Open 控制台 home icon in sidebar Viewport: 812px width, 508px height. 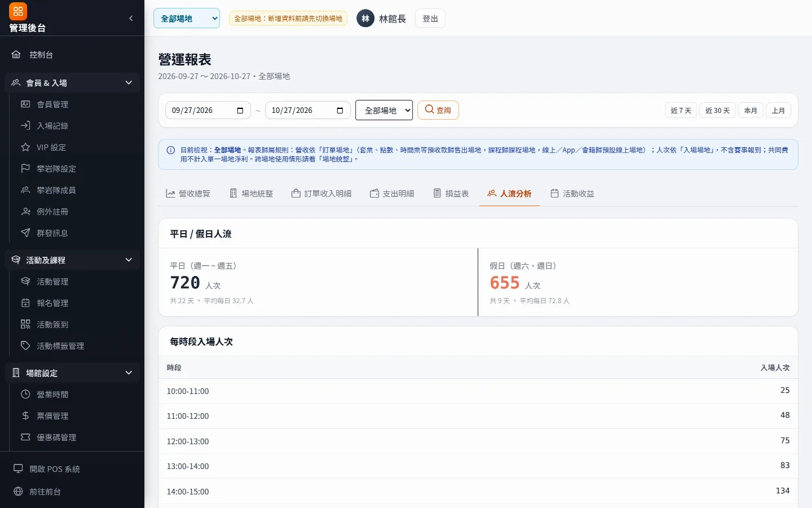point(16,55)
